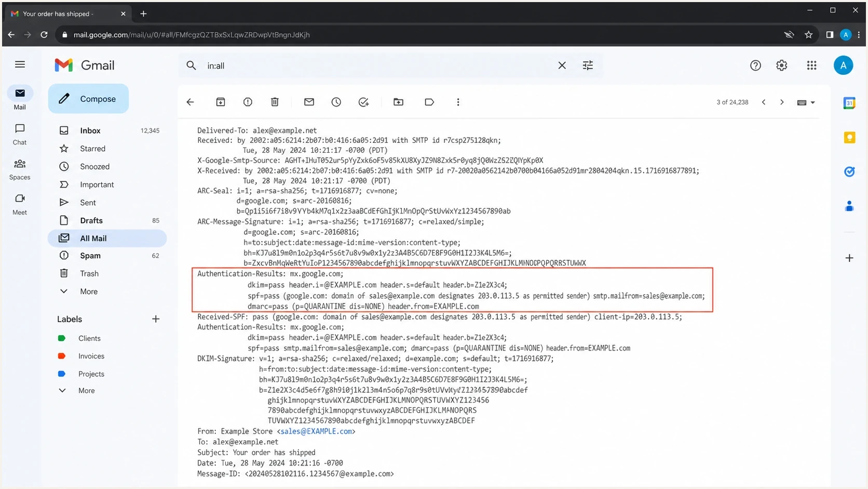The width and height of the screenshot is (868, 489).
Task: Archive this message
Action: 221,102
